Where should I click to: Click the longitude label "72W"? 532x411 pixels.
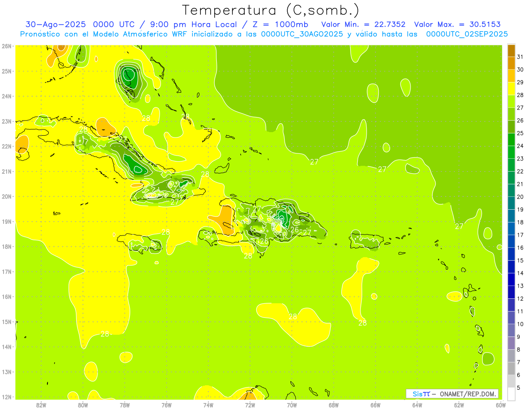click(250, 404)
